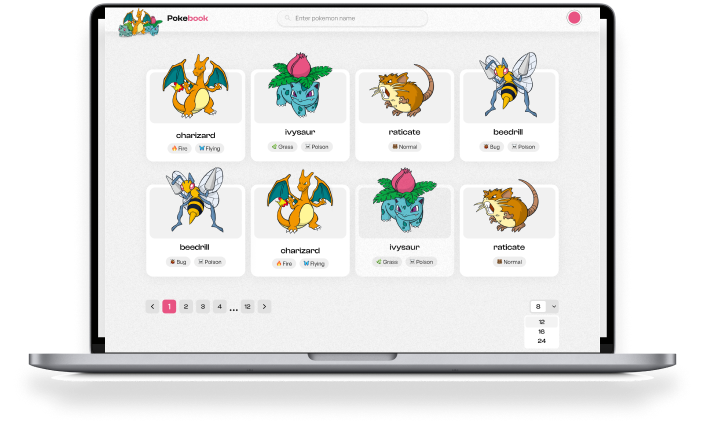Click the Poison type badge on top-row beedrill
Image resolution: width=705 pixels, height=429 pixels.
tap(523, 147)
